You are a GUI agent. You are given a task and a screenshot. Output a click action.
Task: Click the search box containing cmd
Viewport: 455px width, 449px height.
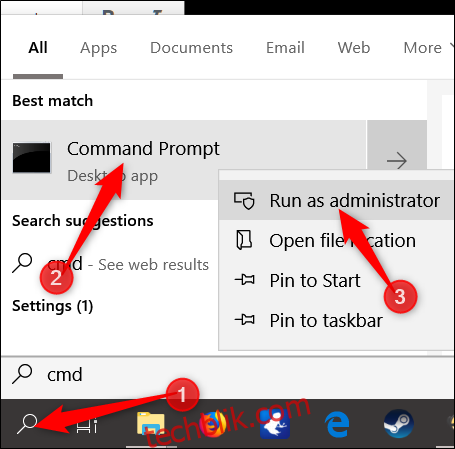227,375
